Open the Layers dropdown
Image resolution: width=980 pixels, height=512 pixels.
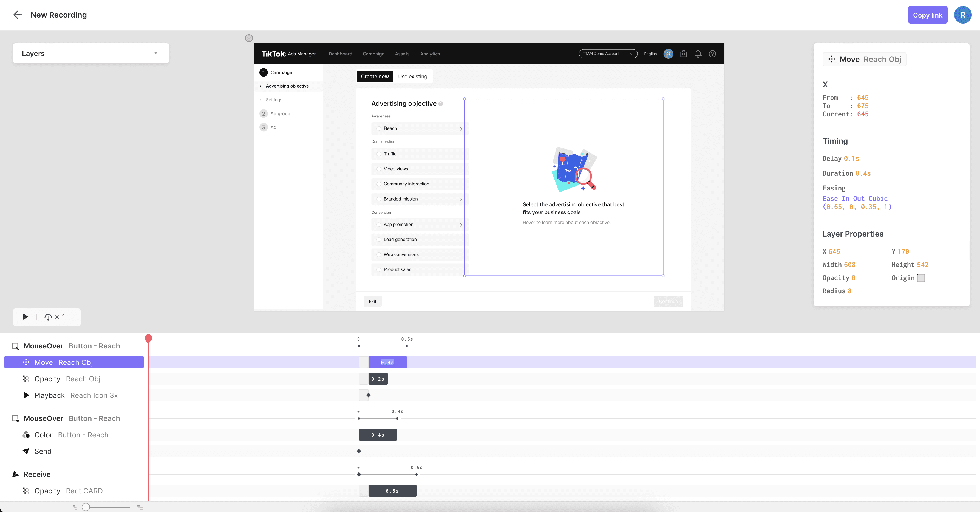[x=90, y=53]
